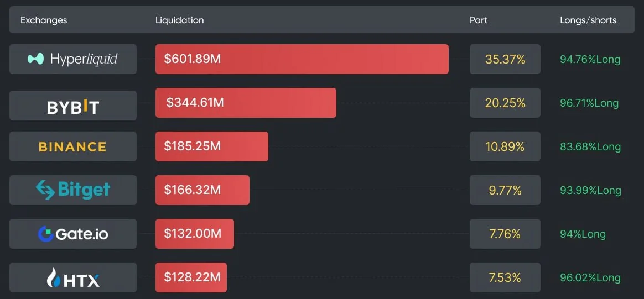Click the 7.76% part badge
The image size is (644, 299).
pyautogui.click(x=505, y=234)
